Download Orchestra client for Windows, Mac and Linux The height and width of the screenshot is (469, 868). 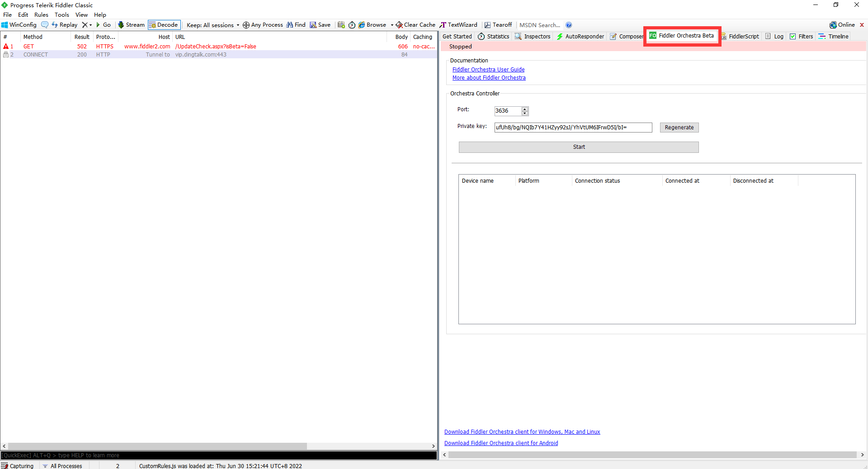click(x=522, y=432)
